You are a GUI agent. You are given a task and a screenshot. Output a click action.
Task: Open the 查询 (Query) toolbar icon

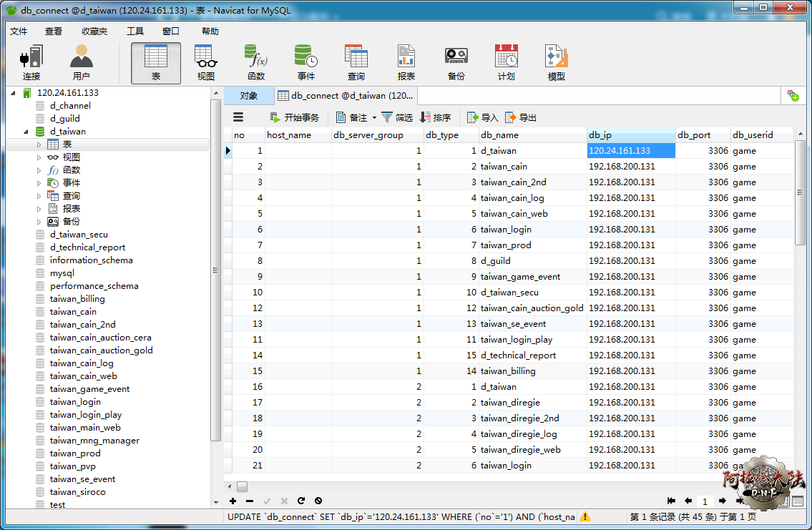pyautogui.click(x=356, y=63)
